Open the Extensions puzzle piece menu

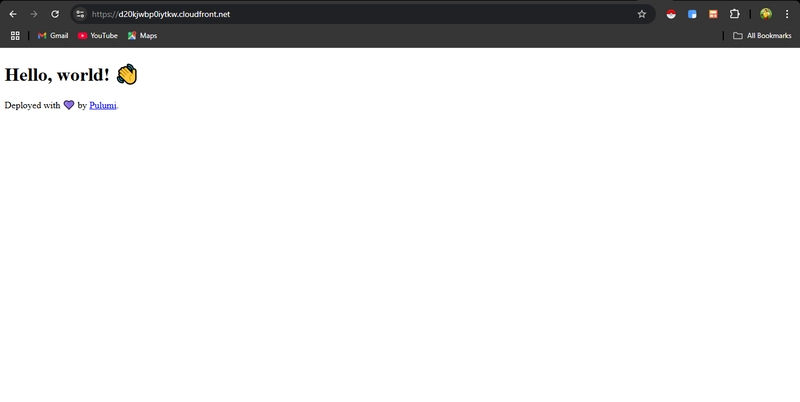click(734, 14)
